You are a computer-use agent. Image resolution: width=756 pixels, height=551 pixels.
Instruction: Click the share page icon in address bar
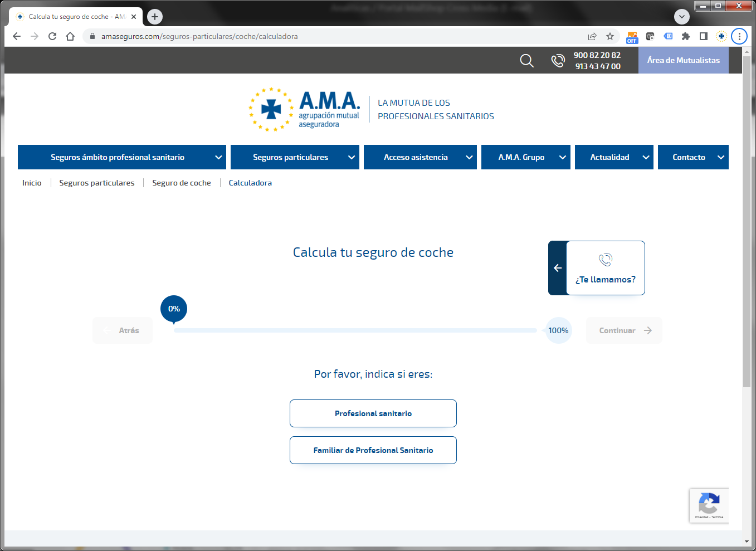592,36
